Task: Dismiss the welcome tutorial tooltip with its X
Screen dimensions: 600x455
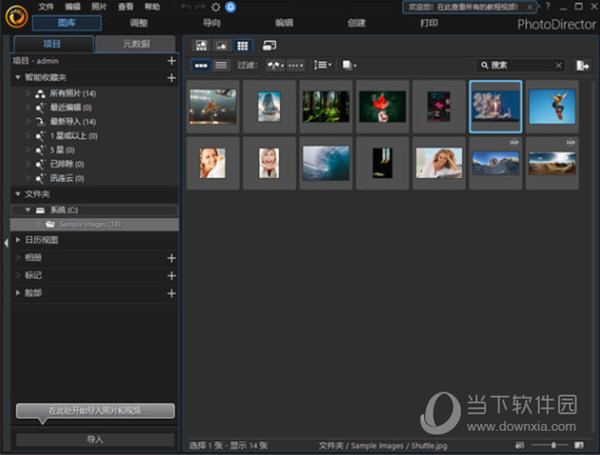Action: (x=530, y=7)
